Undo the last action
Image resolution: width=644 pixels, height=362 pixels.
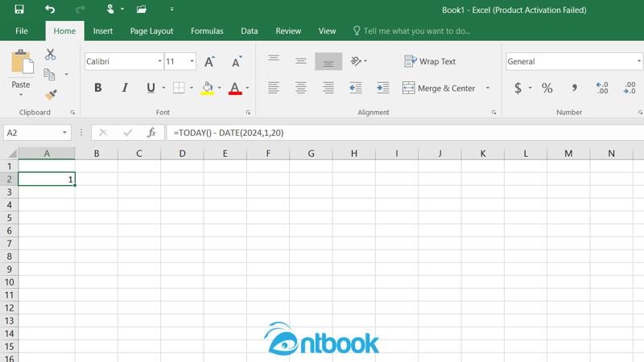coord(50,9)
